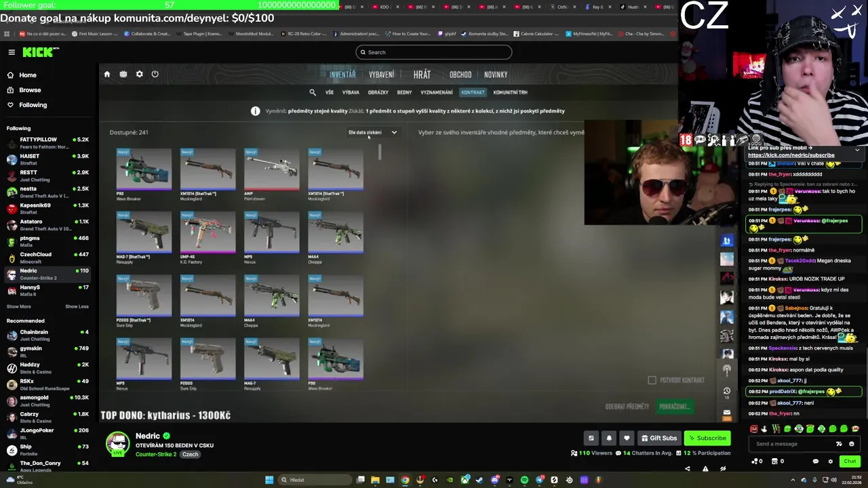
Task: Open the OBCHOD tab
Action: [460, 75]
